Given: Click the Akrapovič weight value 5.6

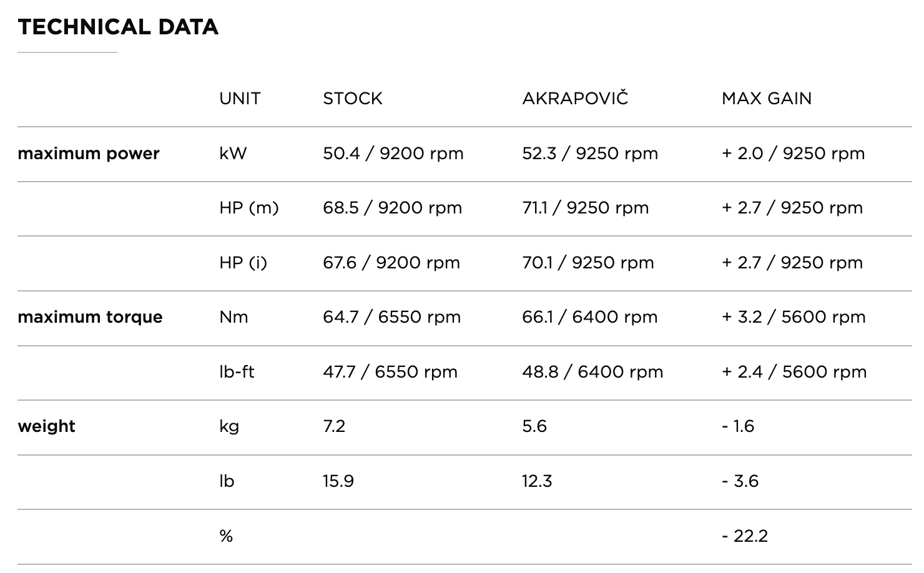Looking at the screenshot, I should click(534, 426).
